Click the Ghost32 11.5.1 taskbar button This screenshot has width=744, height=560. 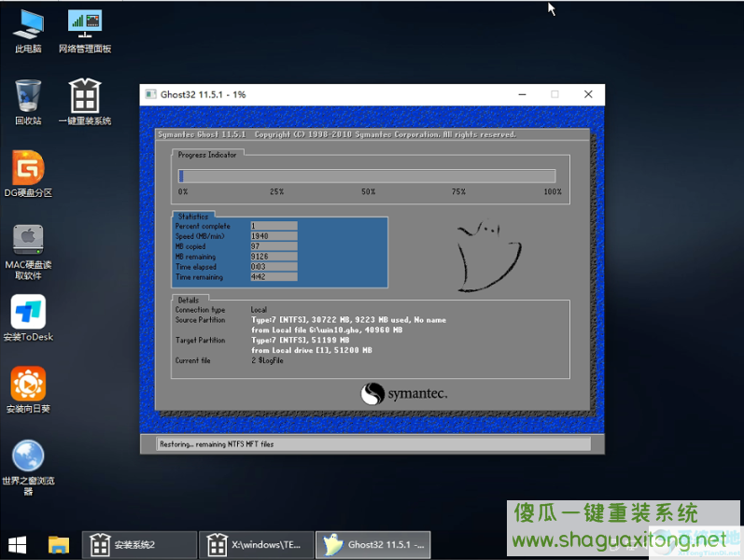point(373,545)
